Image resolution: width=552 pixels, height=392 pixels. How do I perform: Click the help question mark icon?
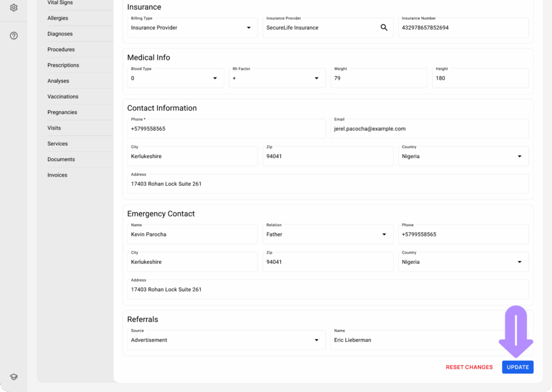pos(14,36)
